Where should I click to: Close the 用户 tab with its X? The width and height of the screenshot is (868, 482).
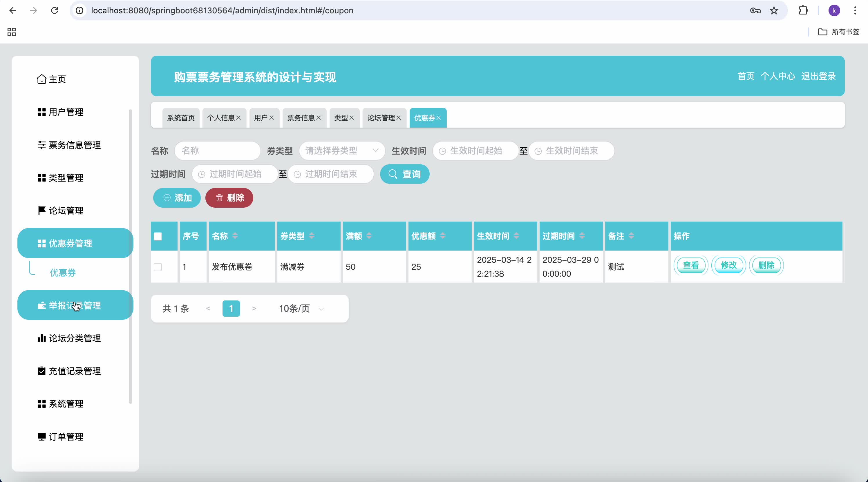tap(272, 118)
